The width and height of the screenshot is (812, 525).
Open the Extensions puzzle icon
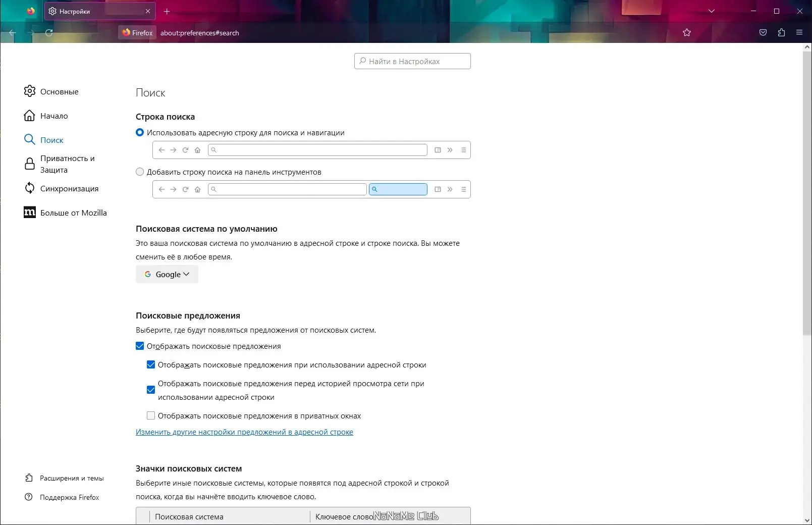(781, 33)
